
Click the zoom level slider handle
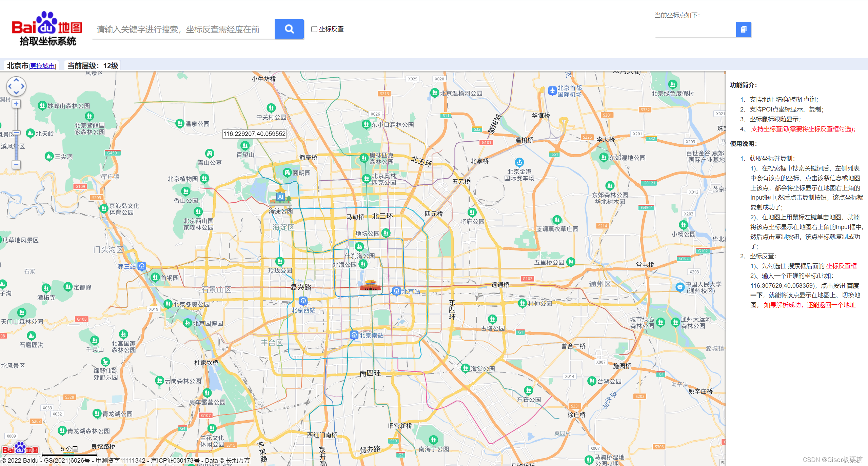[16, 133]
